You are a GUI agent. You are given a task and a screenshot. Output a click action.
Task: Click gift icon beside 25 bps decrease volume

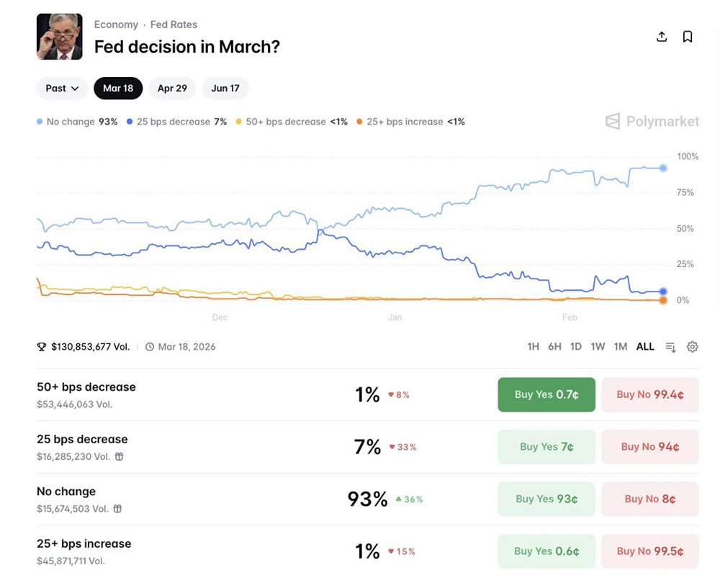click(120, 456)
